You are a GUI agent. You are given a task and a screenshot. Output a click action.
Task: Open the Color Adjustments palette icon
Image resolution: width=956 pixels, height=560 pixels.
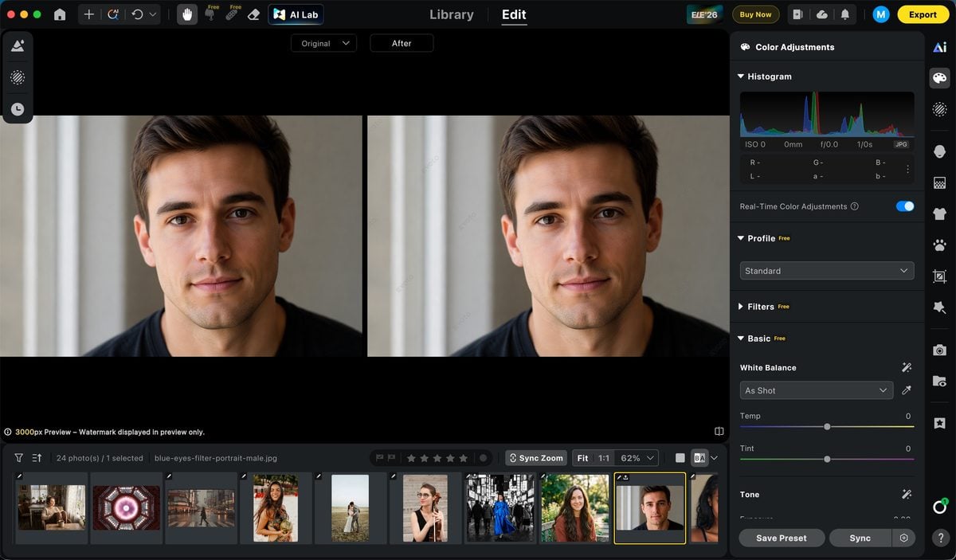pos(939,77)
